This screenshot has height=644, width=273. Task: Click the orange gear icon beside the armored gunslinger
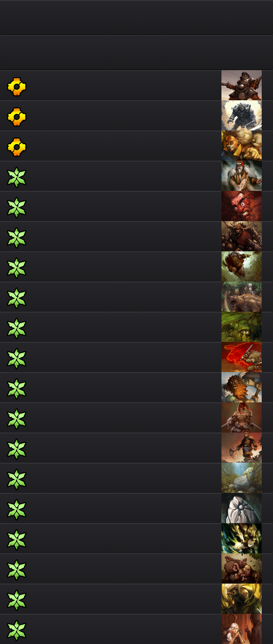tap(17, 86)
